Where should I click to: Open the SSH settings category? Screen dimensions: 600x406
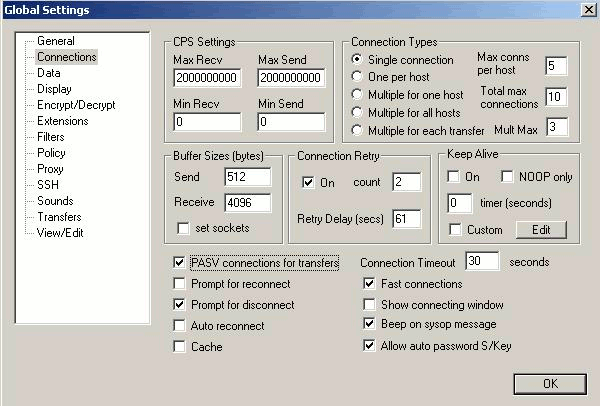pos(48,185)
